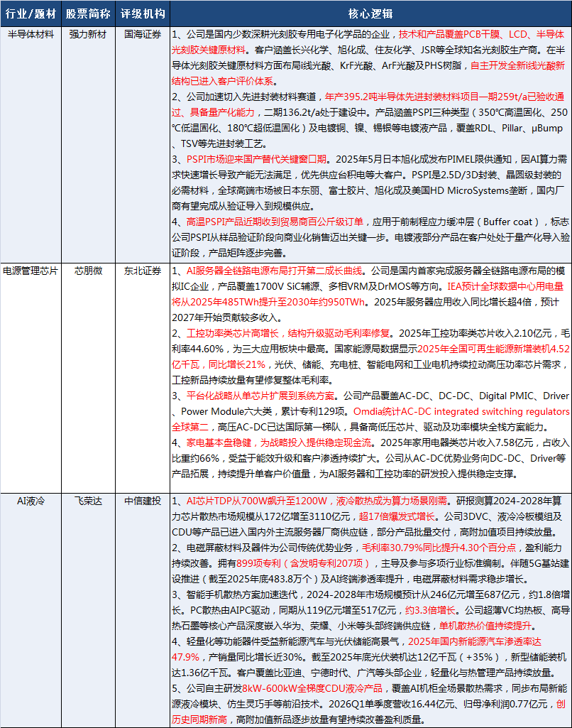Screen dimensions: 572x728
Task: Click red text 单机散热价值持续提升
Action: pyautogui.click(x=485, y=626)
